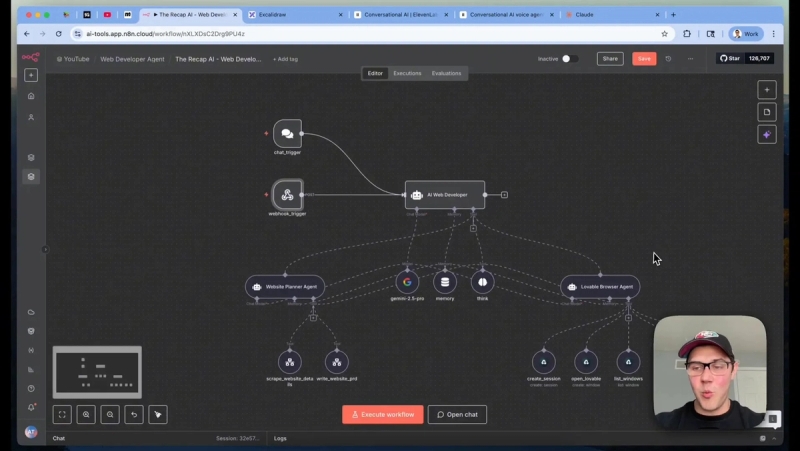Click the Open chat button
Screen dimensions: 800x451
(457, 414)
